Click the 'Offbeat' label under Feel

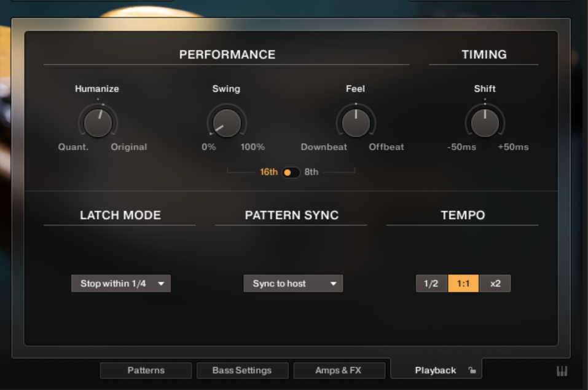tap(386, 147)
